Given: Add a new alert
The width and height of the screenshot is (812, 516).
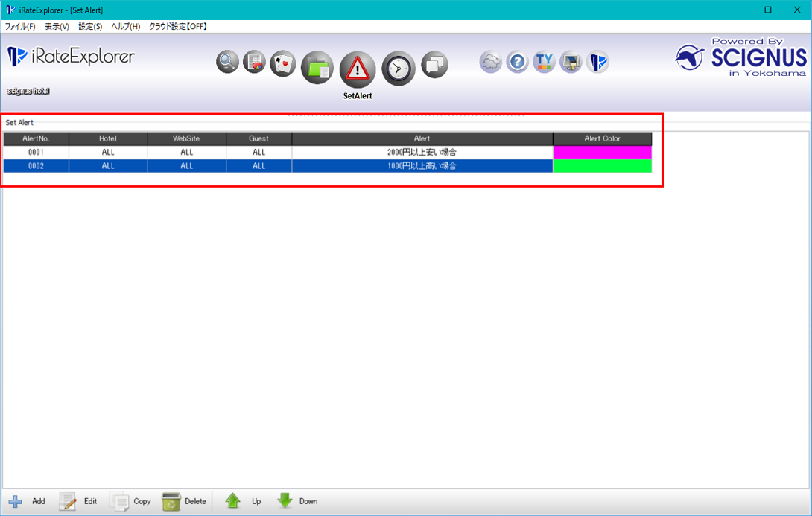Looking at the screenshot, I should (x=27, y=501).
